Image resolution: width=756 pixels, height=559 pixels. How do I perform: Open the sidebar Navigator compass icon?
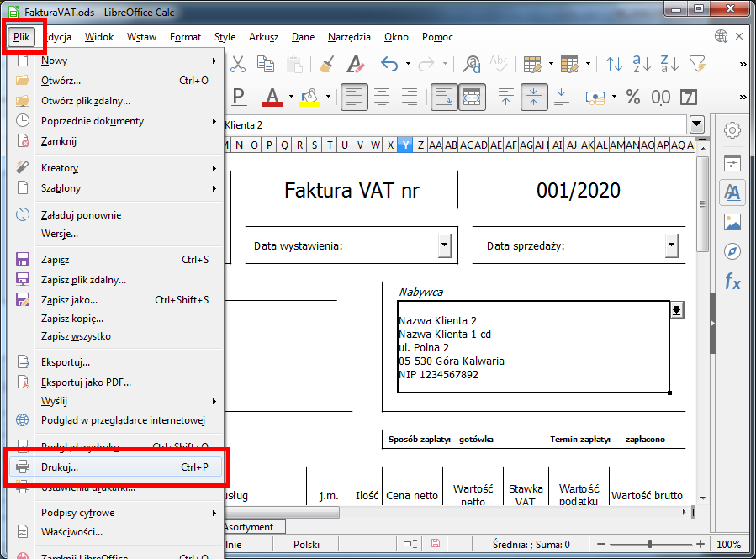732,251
